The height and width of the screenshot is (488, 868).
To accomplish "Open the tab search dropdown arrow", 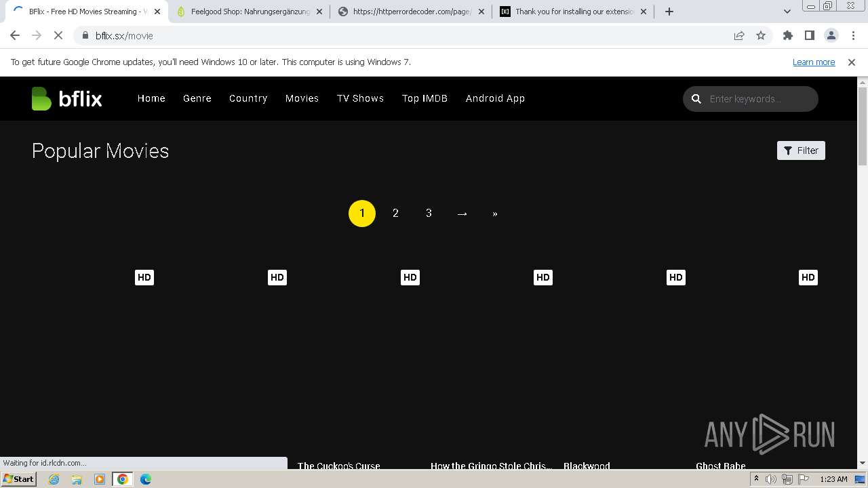I will (787, 12).
